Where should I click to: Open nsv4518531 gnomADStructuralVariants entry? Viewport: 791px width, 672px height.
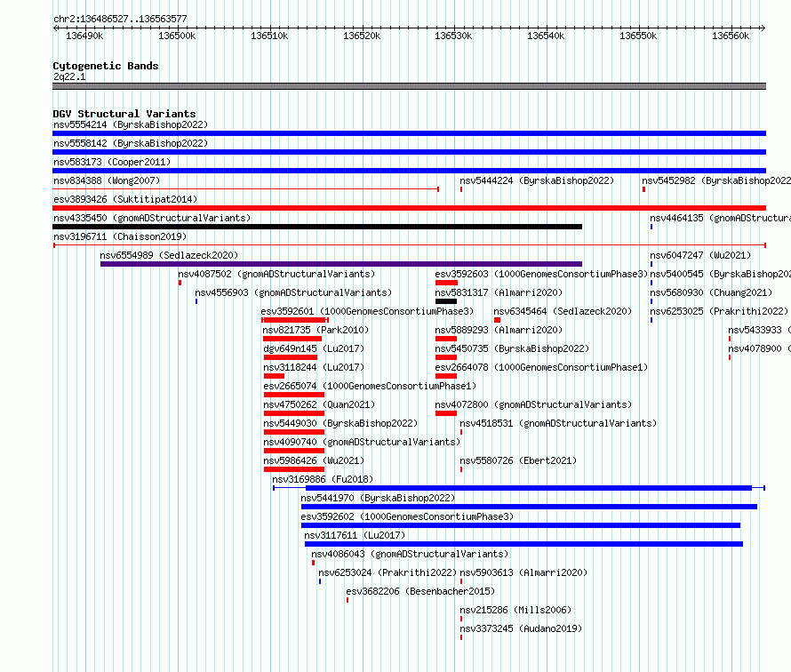[558, 423]
